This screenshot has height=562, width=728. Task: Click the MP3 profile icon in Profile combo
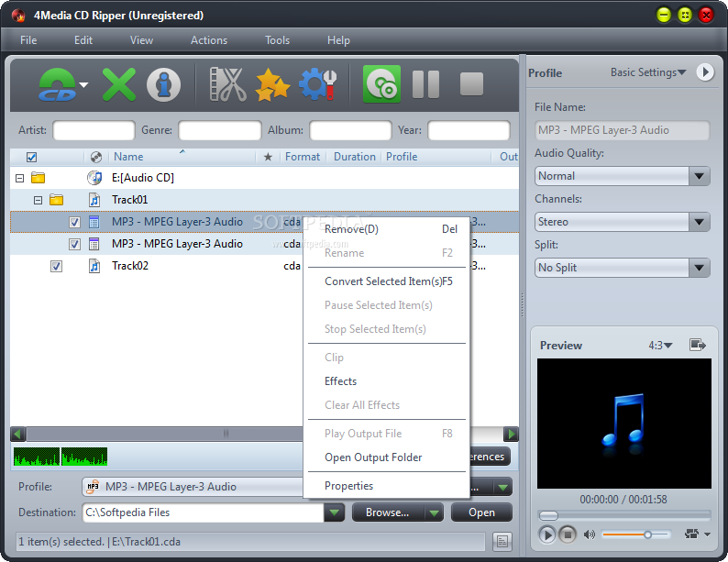coord(93,486)
